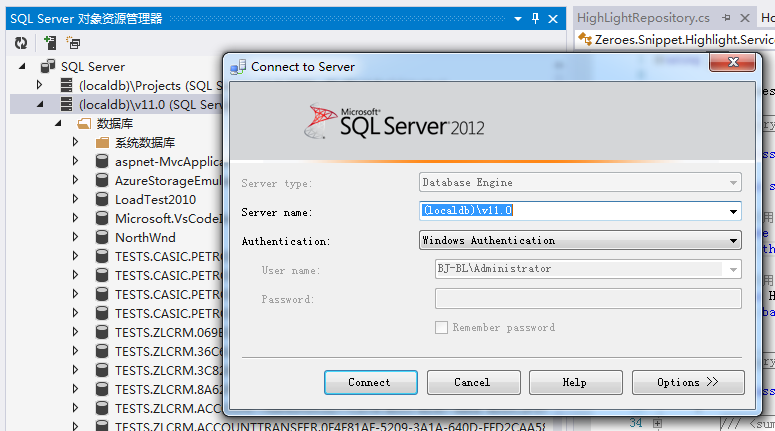Switch to the HighLightRepository.cs tab
This screenshot has height=431, width=775.
643,18
